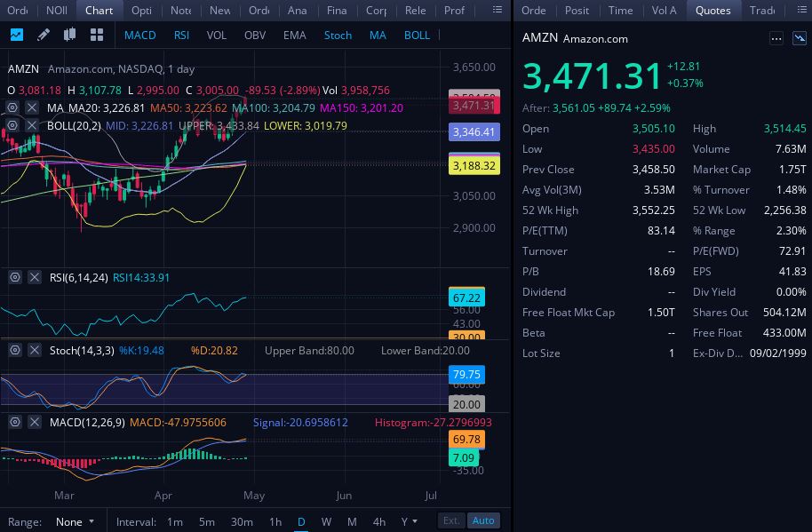Click the Ex-Div date 09/02/1999
812x532 pixels.
click(x=778, y=353)
